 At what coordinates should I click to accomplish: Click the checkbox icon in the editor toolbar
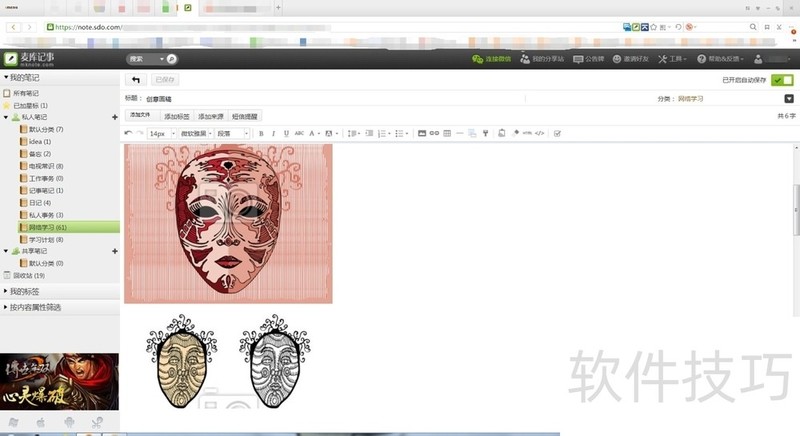[557, 133]
